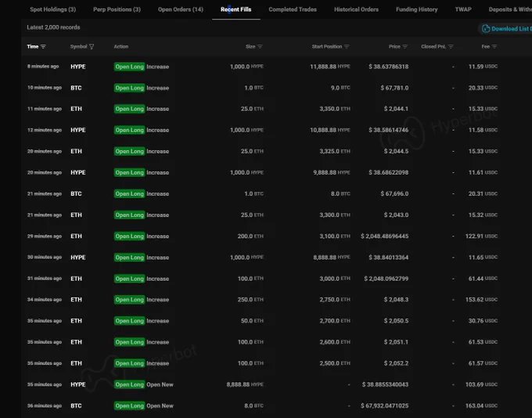532x418 pixels.
Task: Switch to Perp Positions (3) tab
Action: point(117,9)
